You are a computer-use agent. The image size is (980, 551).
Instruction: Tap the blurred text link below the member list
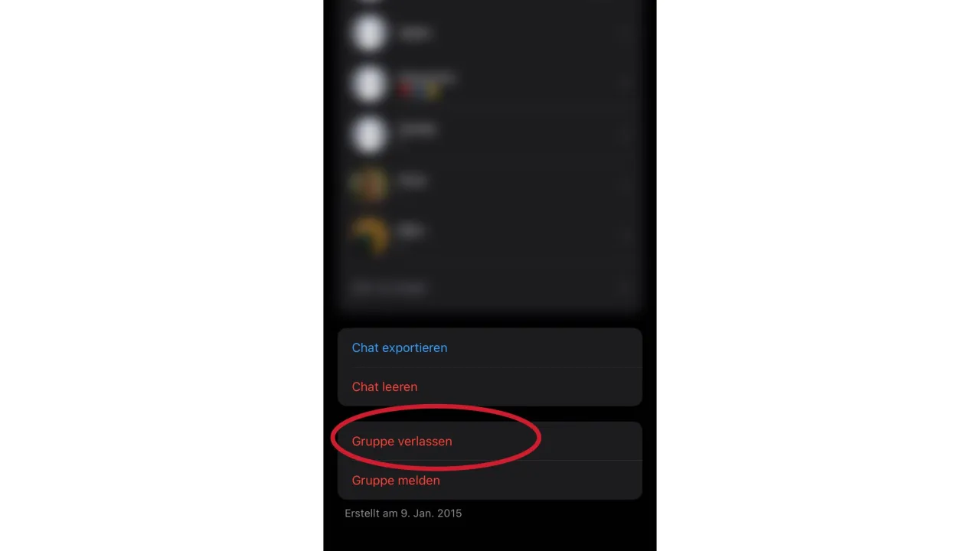[x=388, y=288]
